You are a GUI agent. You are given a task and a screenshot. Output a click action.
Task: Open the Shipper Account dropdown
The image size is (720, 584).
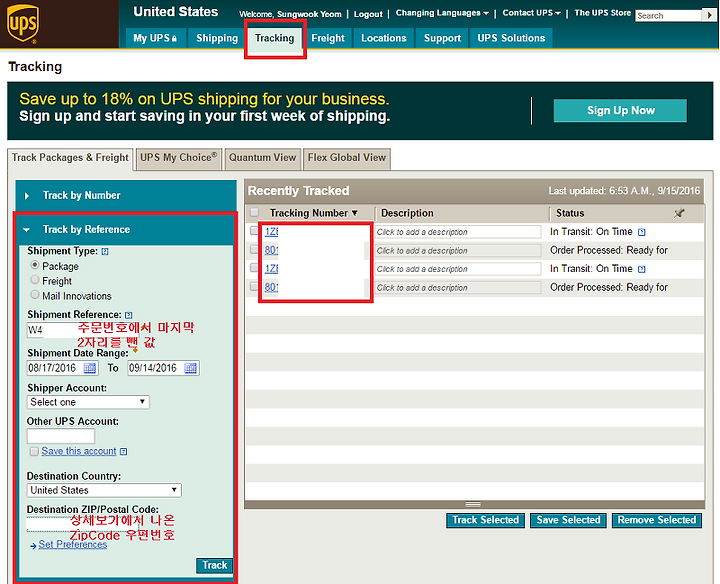click(88, 402)
